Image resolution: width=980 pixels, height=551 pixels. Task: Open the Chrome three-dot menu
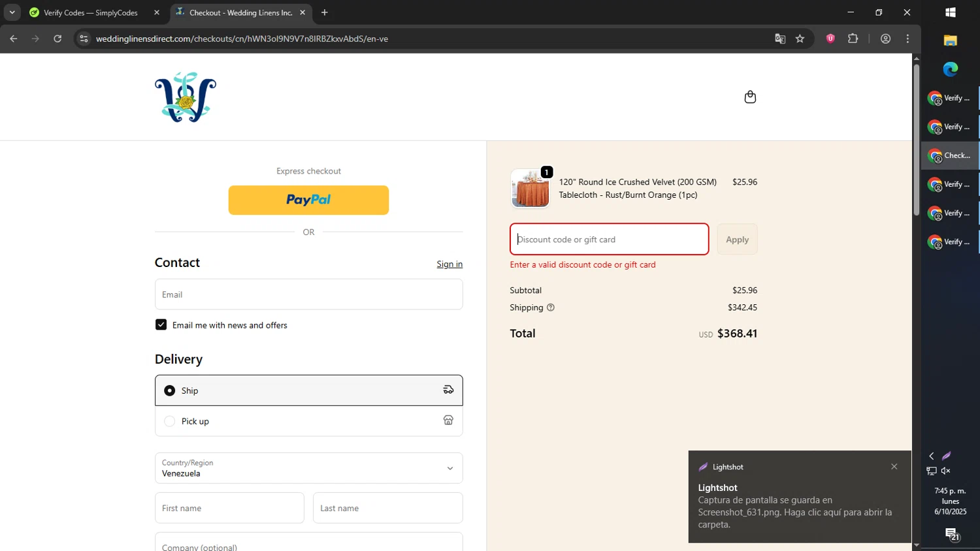907,39
